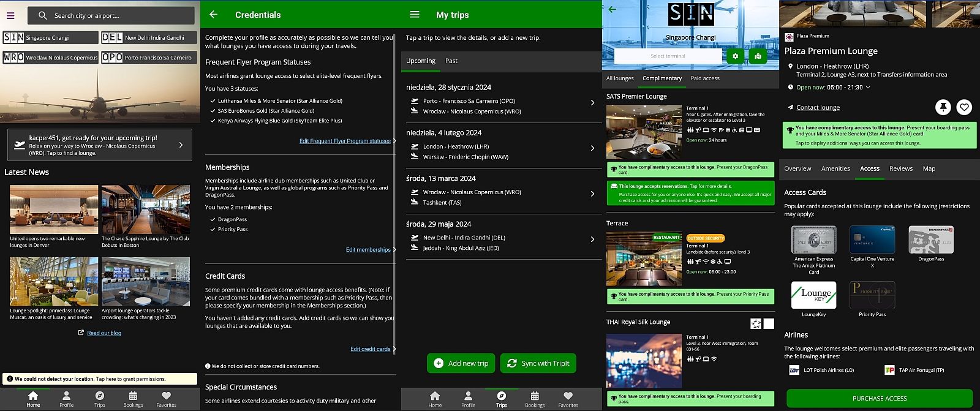Go back from the Credentials screen
This screenshot has height=411, width=980.
click(x=213, y=14)
